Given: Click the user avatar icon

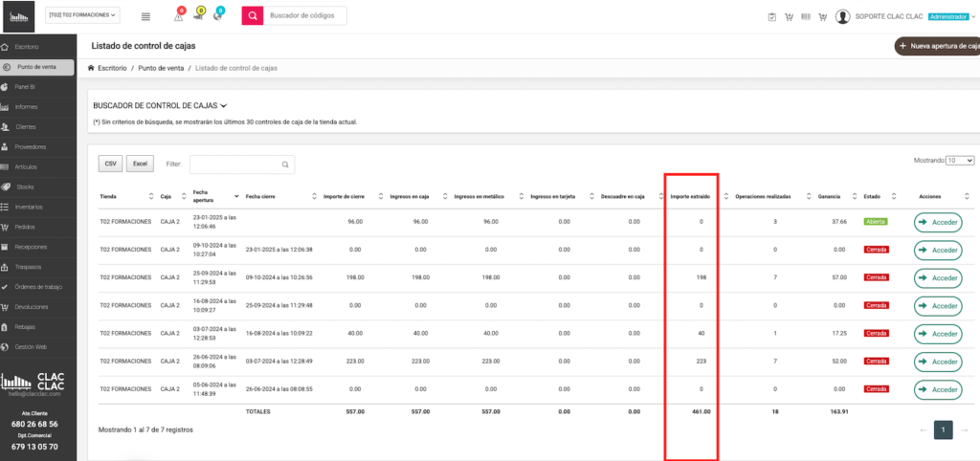Looking at the screenshot, I should [842, 17].
